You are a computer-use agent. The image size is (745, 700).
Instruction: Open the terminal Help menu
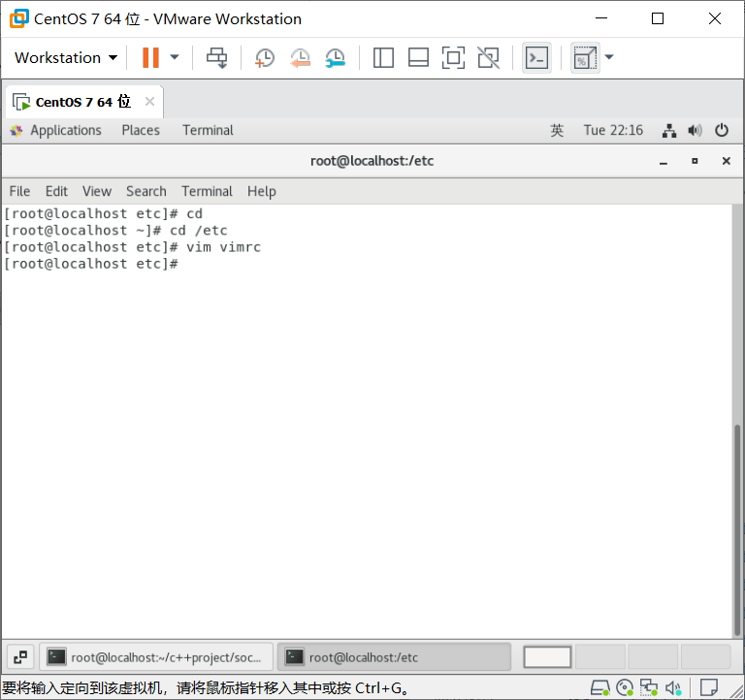(x=261, y=191)
